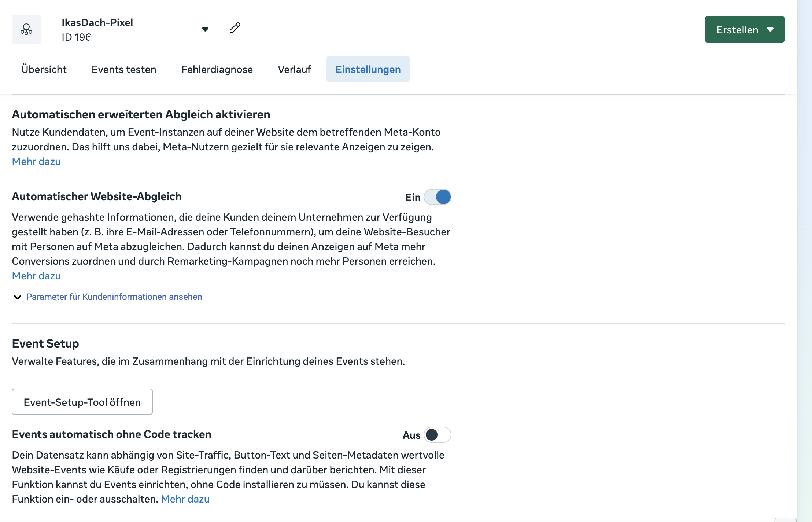The width and height of the screenshot is (812, 522).
Task: Select the Verlauf tab
Action: pyautogui.click(x=294, y=69)
